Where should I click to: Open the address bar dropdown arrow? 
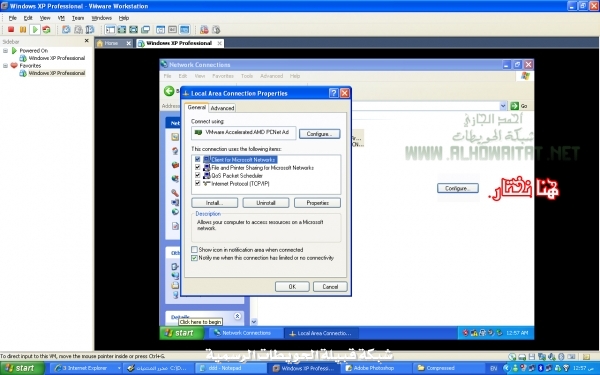[503, 106]
